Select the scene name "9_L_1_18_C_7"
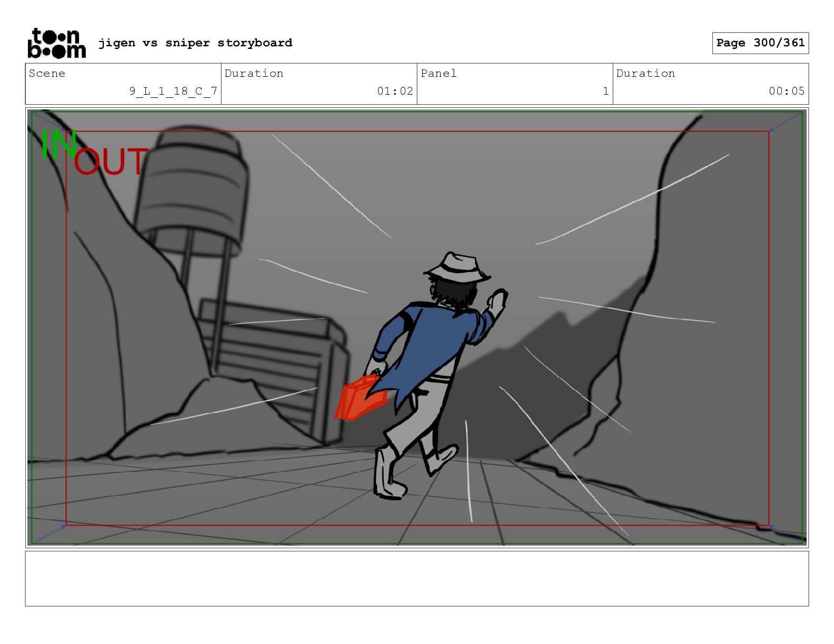 coord(173,91)
